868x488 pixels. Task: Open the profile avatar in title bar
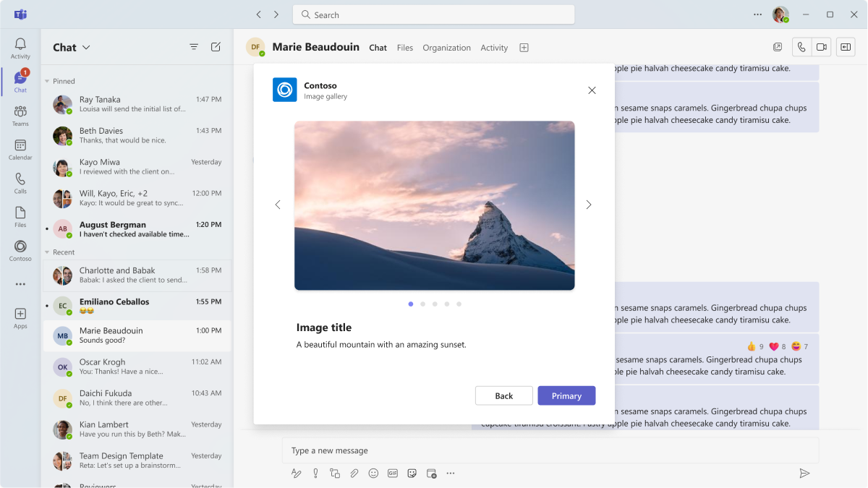tap(780, 14)
